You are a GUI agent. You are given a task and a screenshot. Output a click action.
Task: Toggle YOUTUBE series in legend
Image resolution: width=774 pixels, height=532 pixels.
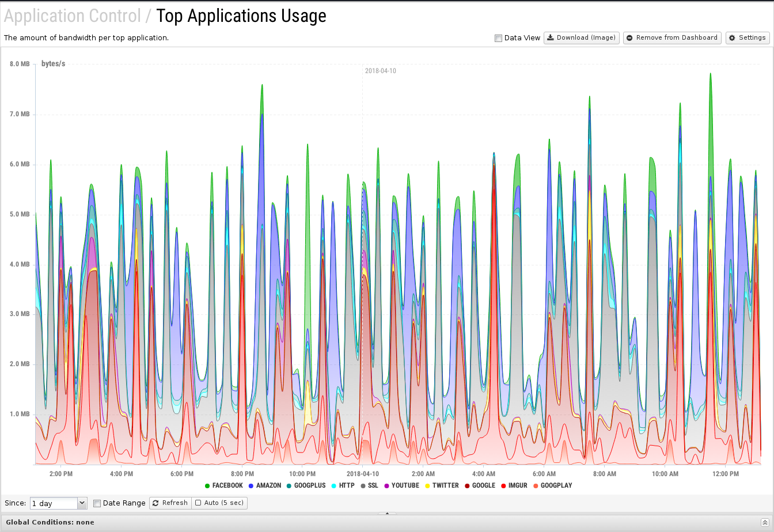pyautogui.click(x=401, y=485)
